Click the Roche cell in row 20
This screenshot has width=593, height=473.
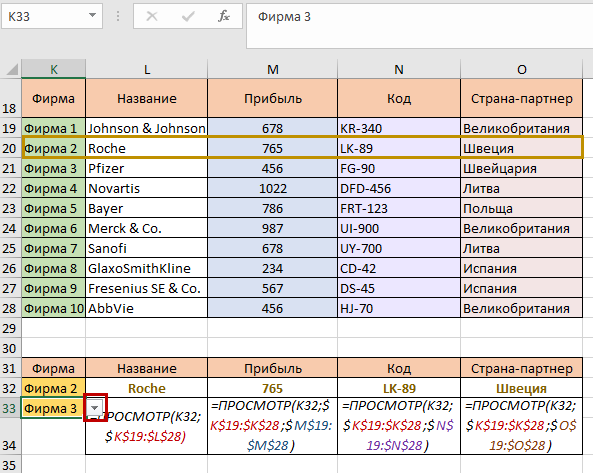pos(147,148)
